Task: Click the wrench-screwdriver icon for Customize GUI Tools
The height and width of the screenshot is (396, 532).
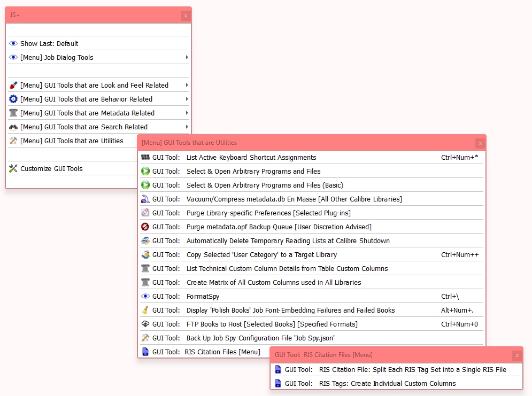Action: (13, 168)
